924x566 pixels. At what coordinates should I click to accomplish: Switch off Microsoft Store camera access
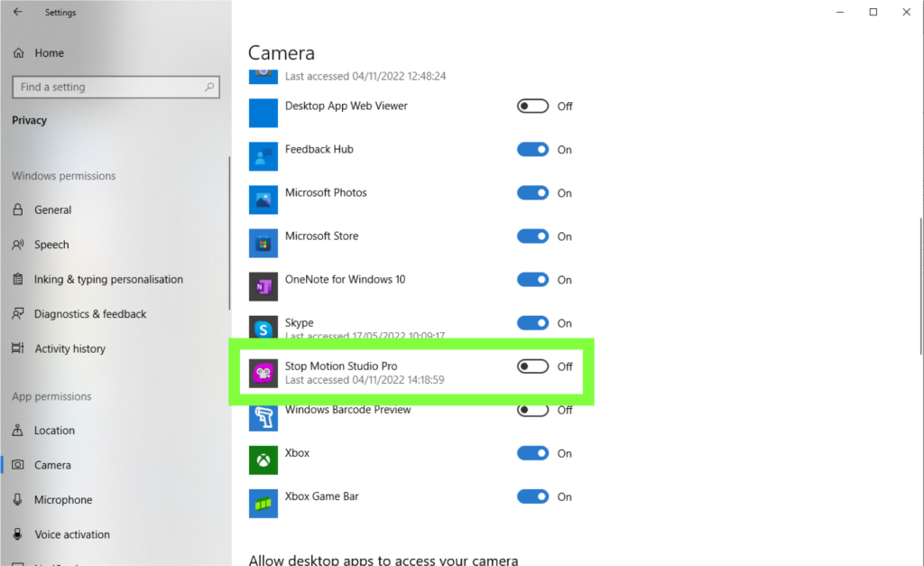(532, 237)
